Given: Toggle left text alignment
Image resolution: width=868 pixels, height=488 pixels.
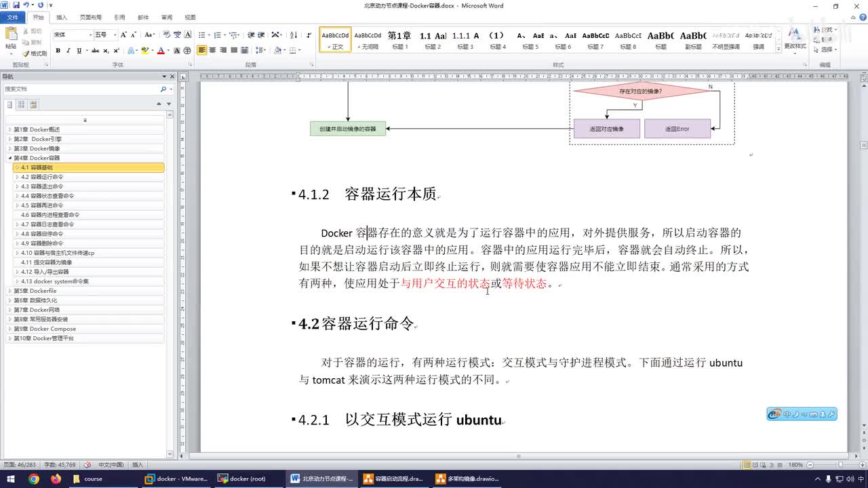Looking at the screenshot, I should [x=201, y=50].
